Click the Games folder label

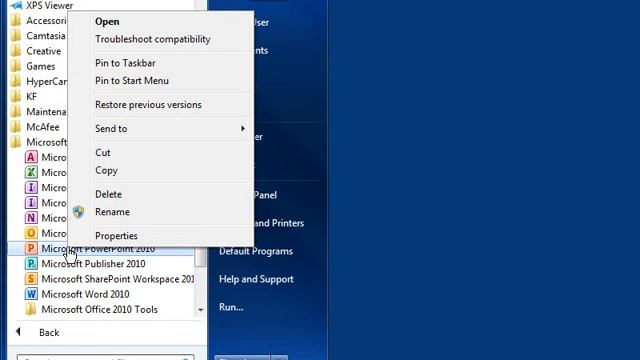click(x=40, y=66)
